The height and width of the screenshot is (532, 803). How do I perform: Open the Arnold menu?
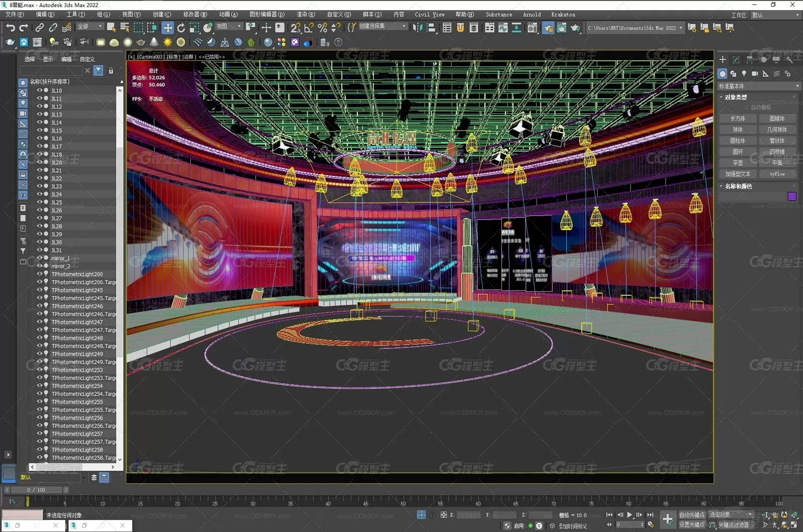point(531,15)
